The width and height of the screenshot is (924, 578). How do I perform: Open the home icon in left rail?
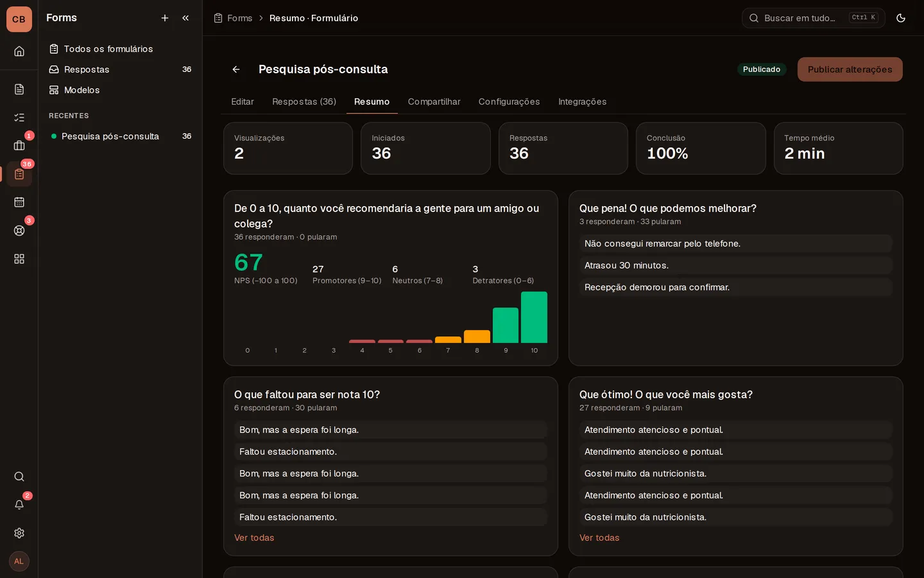click(19, 51)
